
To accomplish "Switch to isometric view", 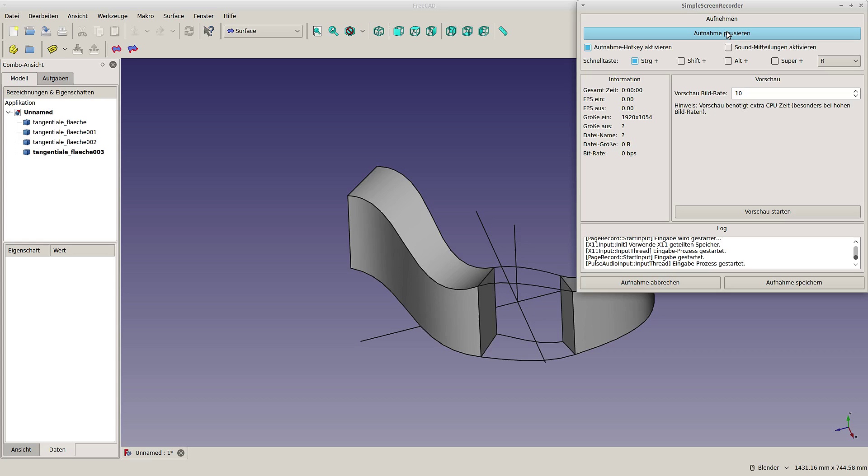I will point(379,31).
